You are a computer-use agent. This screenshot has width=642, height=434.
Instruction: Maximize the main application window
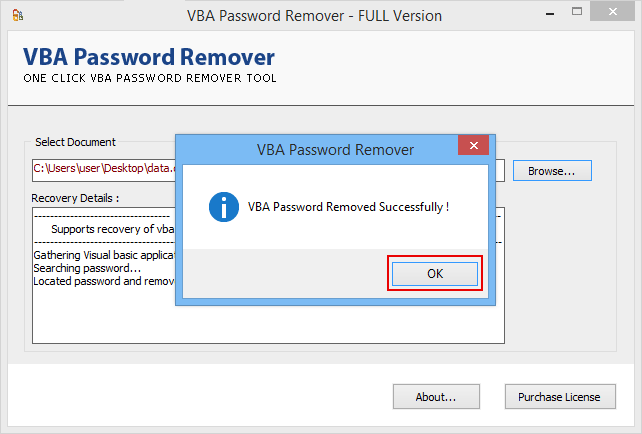(587, 15)
